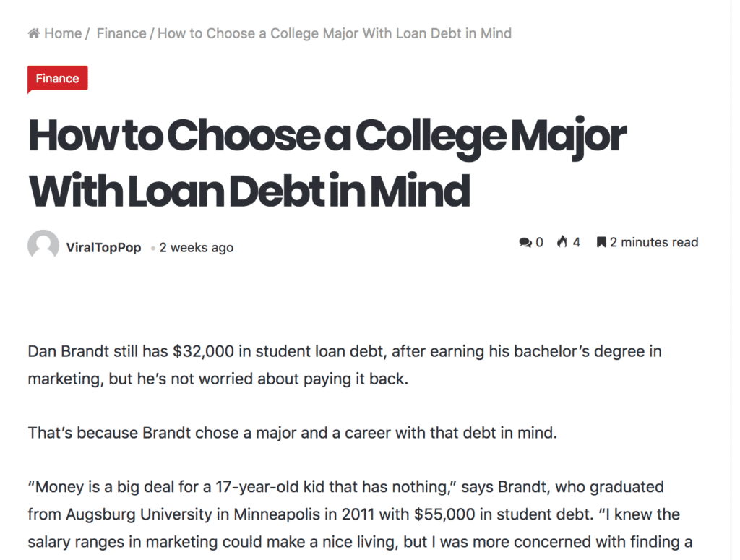This screenshot has height=560, width=740.
Task: Open the ViralTopPop author name link
Action: click(x=103, y=247)
